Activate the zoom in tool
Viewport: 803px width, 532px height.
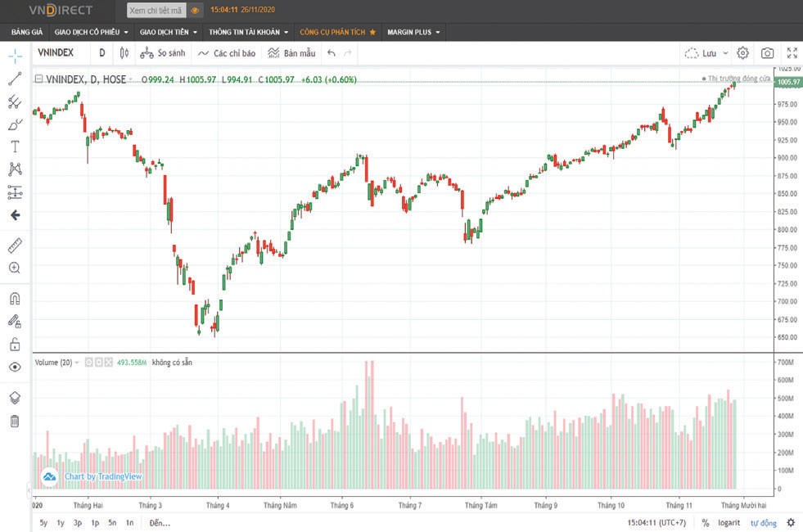pyautogui.click(x=15, y=268)
